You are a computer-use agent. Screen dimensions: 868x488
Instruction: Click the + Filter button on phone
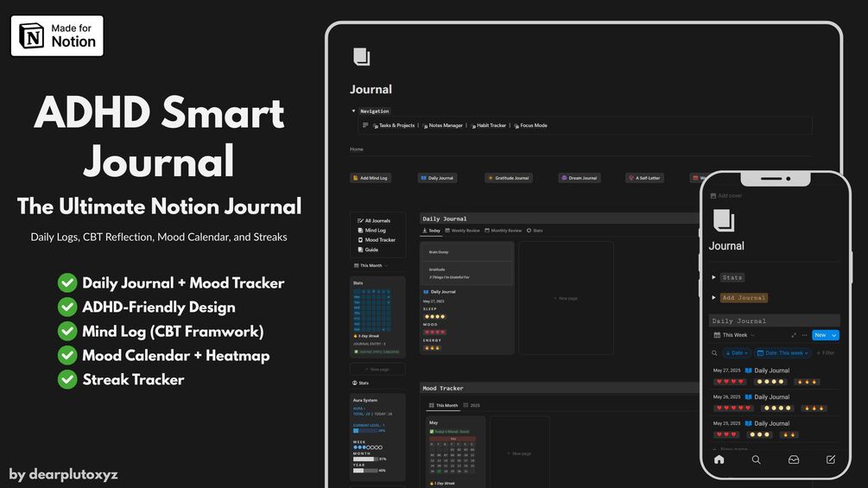coord(826,353)
